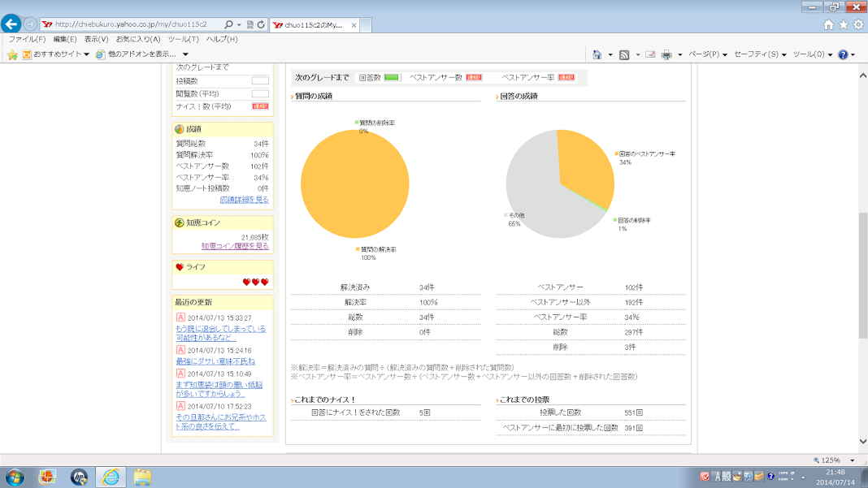The height and width of the screenshot is (488, 868).
Task: Open 知恵コイン履歴を見る link
Action: click(x=235, y=246)
